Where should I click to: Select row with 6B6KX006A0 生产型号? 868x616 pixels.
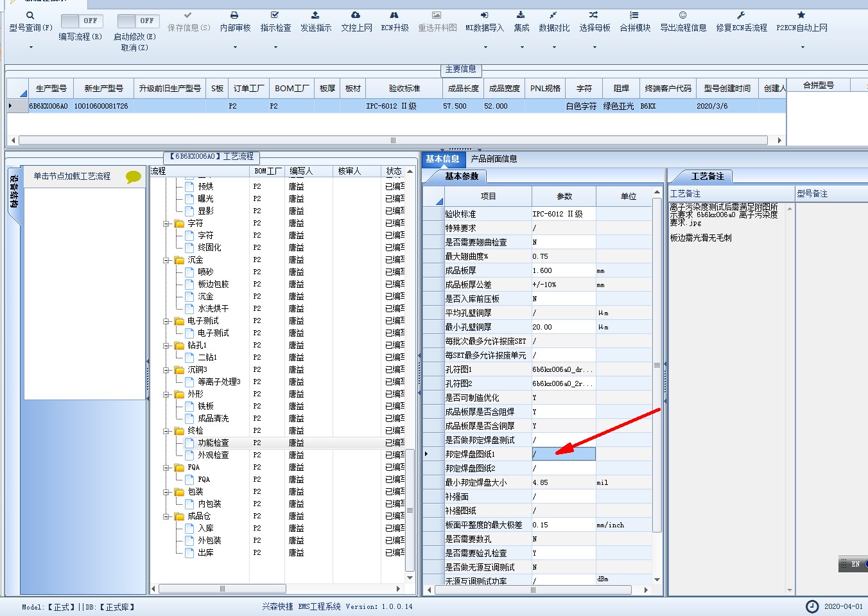(x=397, y=106)
